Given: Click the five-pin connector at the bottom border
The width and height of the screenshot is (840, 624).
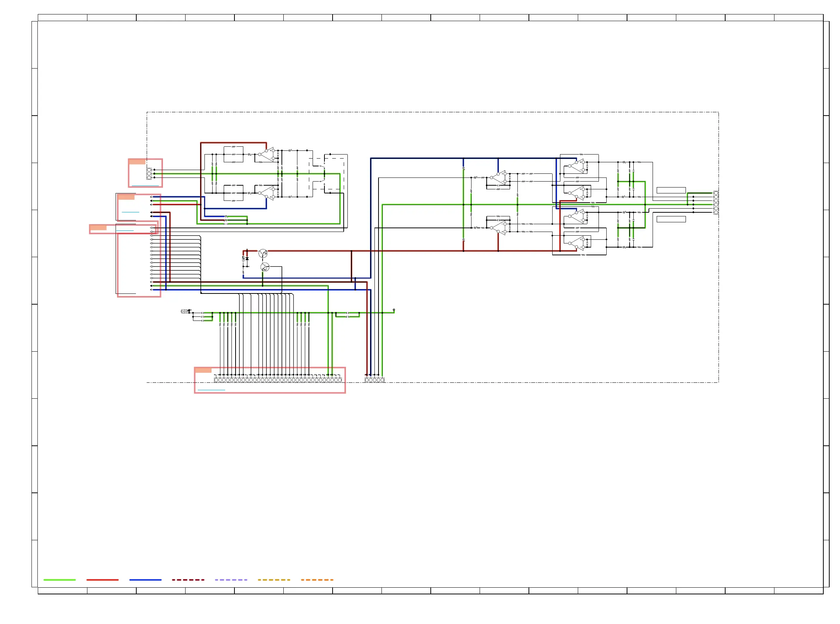Looking at the screenshot, I should pos(374,380).
